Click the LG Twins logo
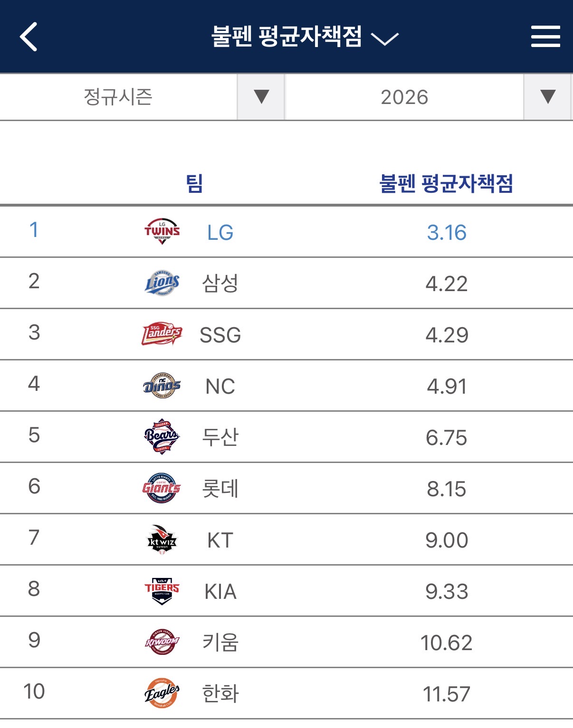The height and width of the screenshot is (728, 573). pyautogui.click(x=162, y=232)
